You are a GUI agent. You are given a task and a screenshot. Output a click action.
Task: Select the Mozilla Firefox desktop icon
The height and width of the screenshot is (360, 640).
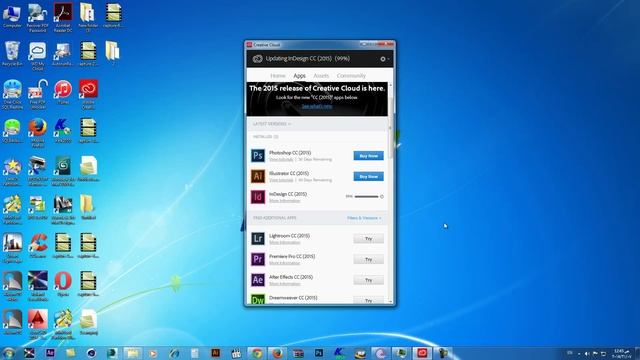[38, 133]
